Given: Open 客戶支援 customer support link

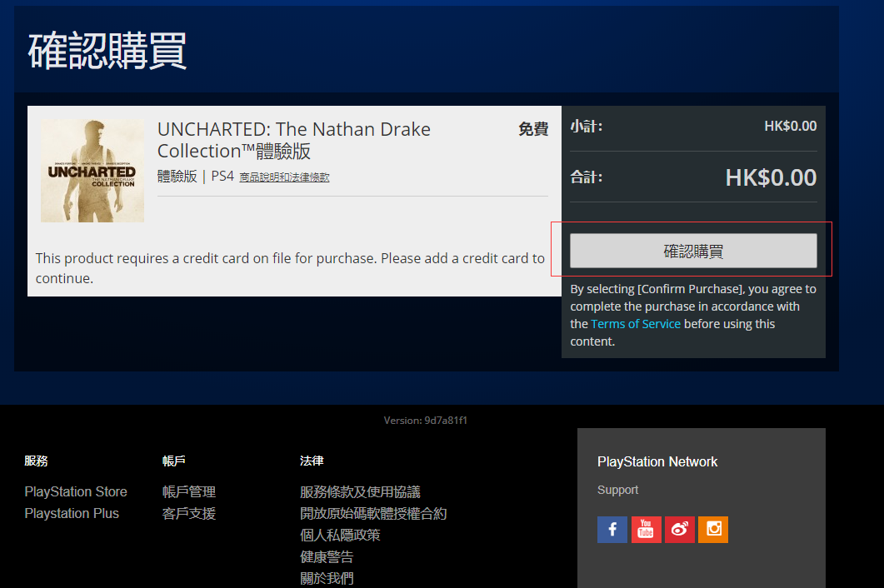Looking at the screenshot, I should click(189, 514).
